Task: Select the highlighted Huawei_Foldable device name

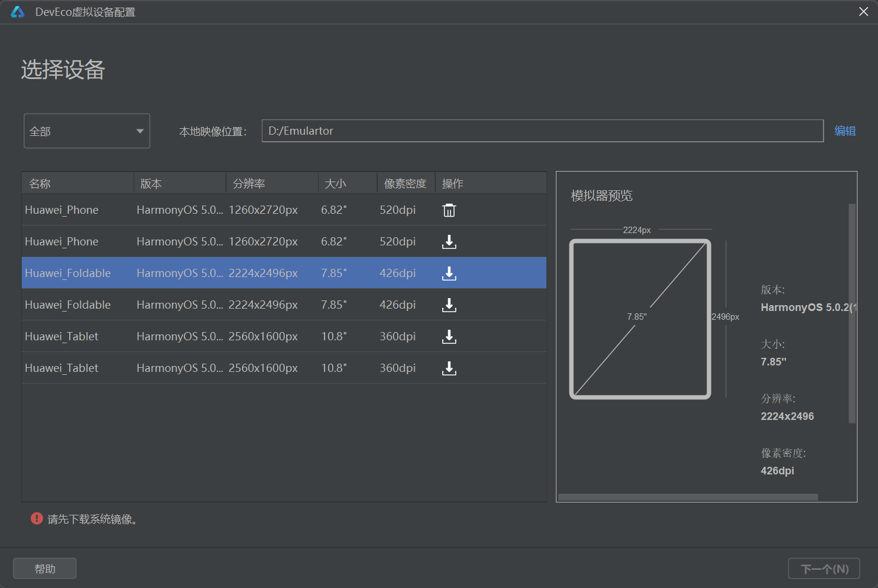Action: coord(68,273)
